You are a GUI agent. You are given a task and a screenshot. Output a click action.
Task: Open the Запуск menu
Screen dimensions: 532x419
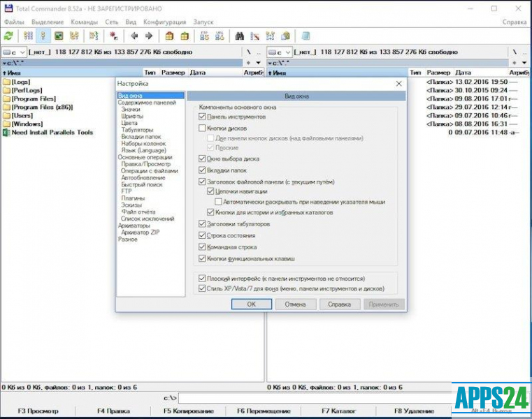[x=203, y=22]
